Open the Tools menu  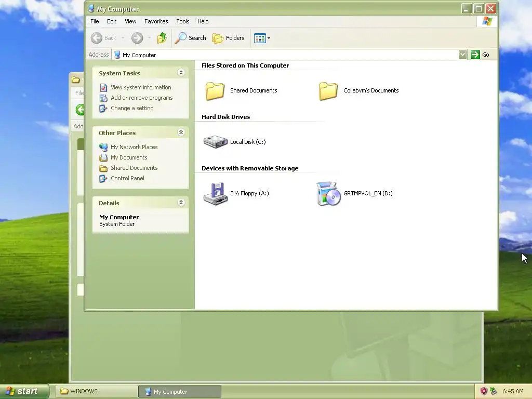[182, 21]
